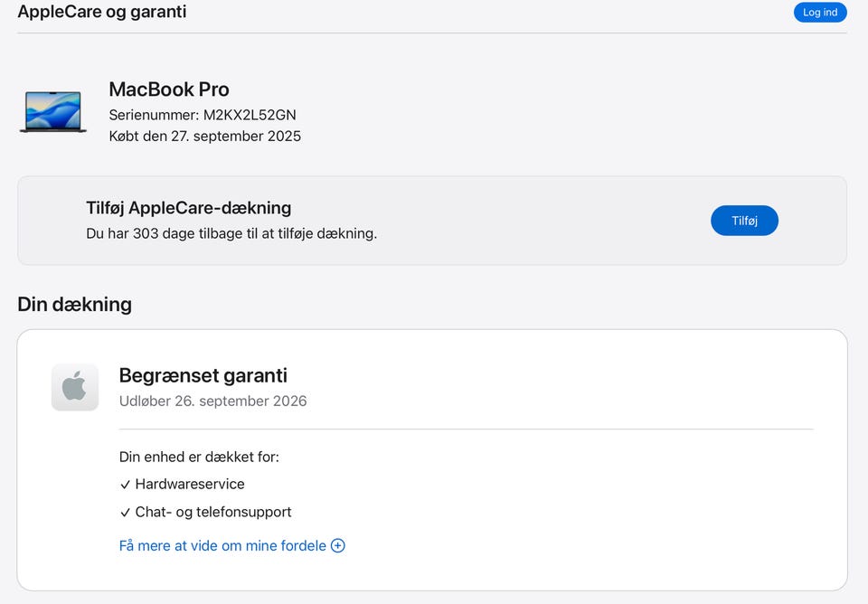Viewport: 868px width, 604px height.
Task: Click the Chat- og telefonsupport item text
Action: 213,512
